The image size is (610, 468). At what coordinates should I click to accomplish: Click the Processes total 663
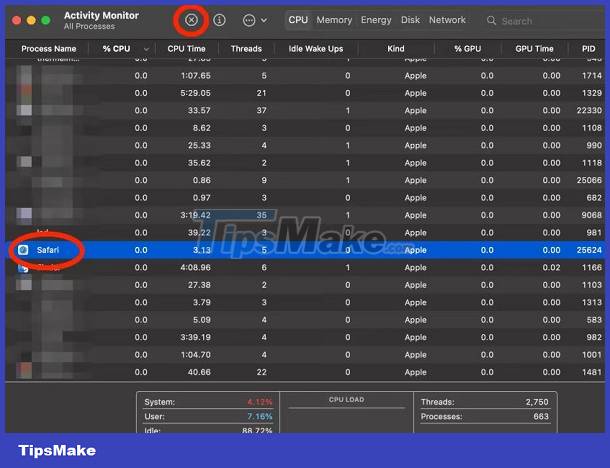541,416
